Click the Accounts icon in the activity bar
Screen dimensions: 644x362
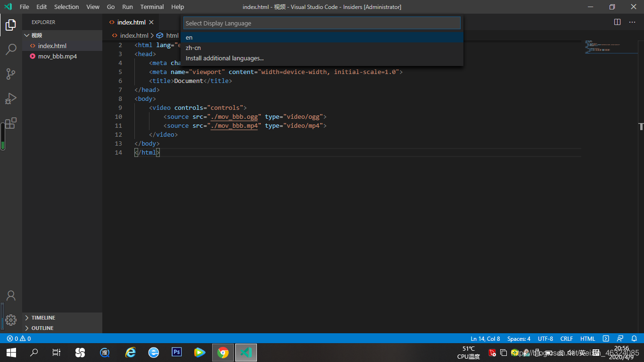11,295
